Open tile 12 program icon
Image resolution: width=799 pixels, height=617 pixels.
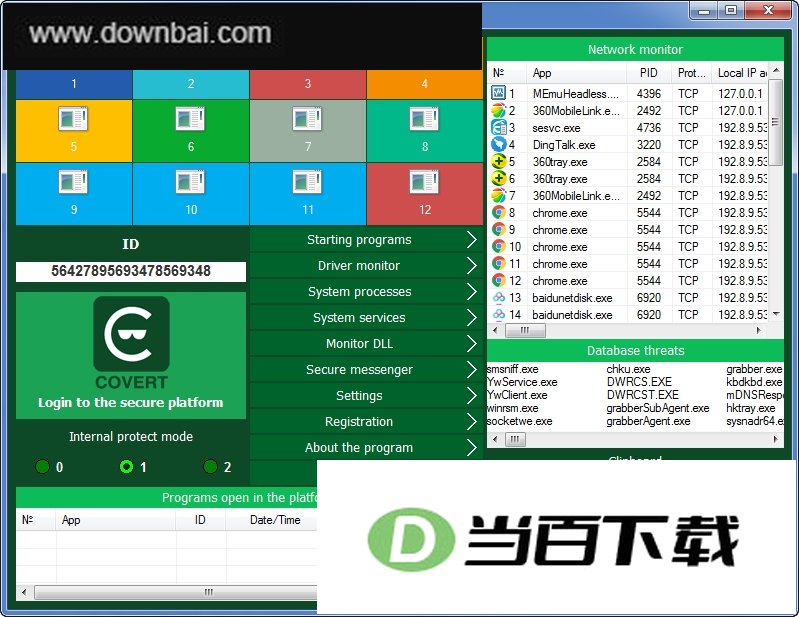point(424,182)
